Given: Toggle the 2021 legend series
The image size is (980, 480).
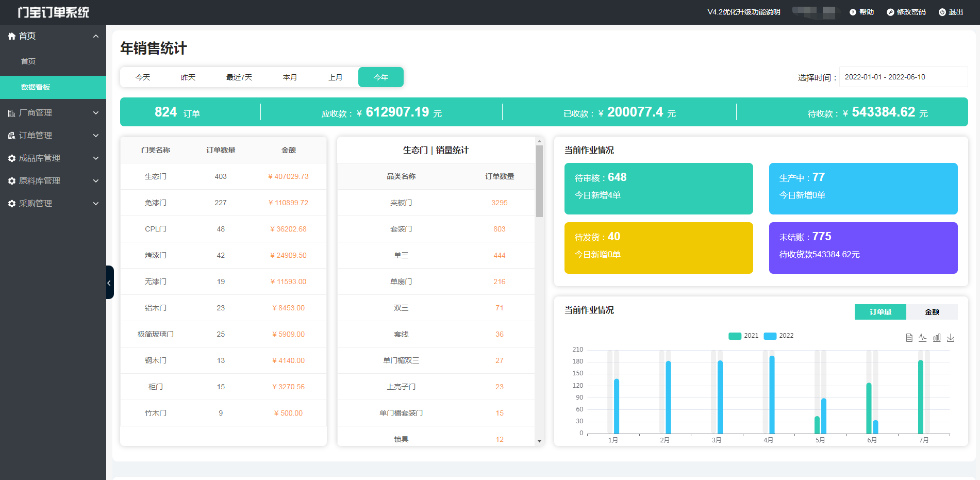Looking at the screenshot, I should coord(743,336).
